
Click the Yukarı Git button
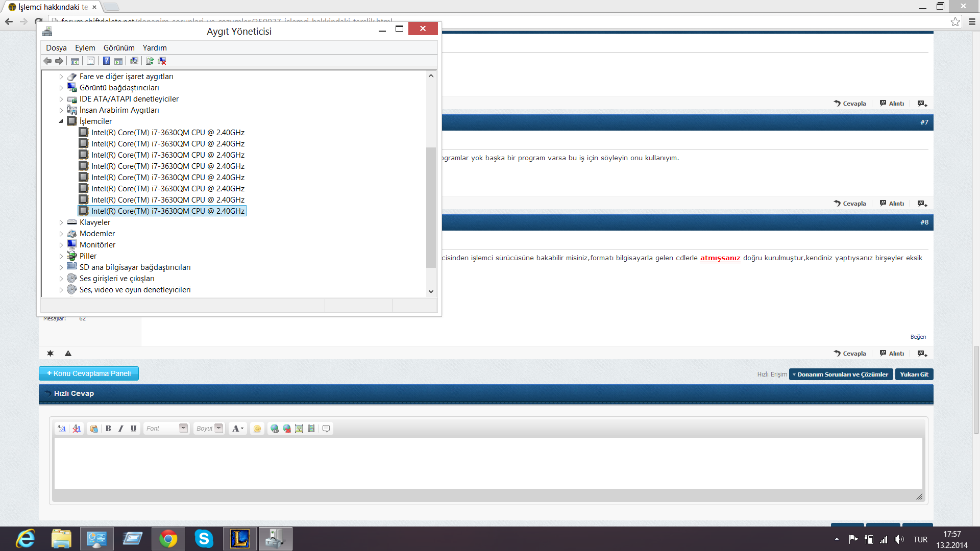[914, 374]
